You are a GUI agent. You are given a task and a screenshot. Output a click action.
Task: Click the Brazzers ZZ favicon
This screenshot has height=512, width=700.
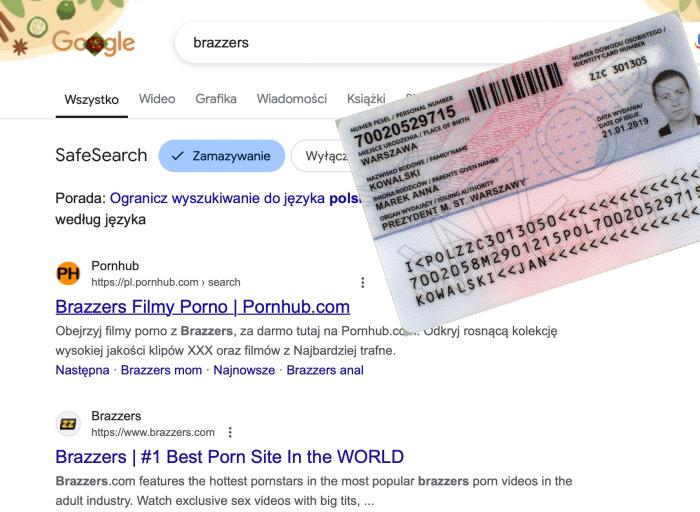coord(68,424)
